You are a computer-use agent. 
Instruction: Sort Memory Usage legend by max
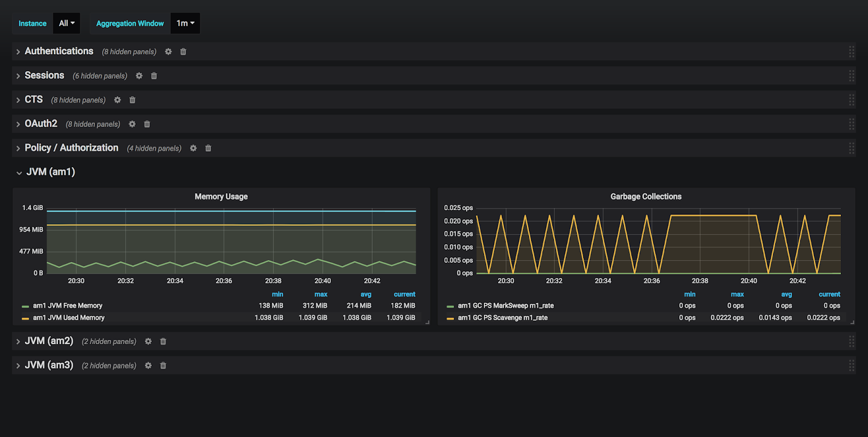coord(321,294)
